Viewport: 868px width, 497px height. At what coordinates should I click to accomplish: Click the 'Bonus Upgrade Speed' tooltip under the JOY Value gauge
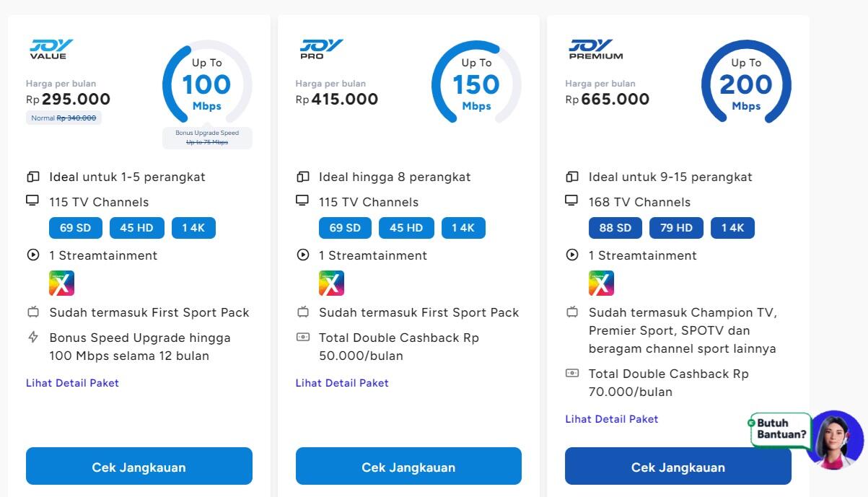(207, 136)
